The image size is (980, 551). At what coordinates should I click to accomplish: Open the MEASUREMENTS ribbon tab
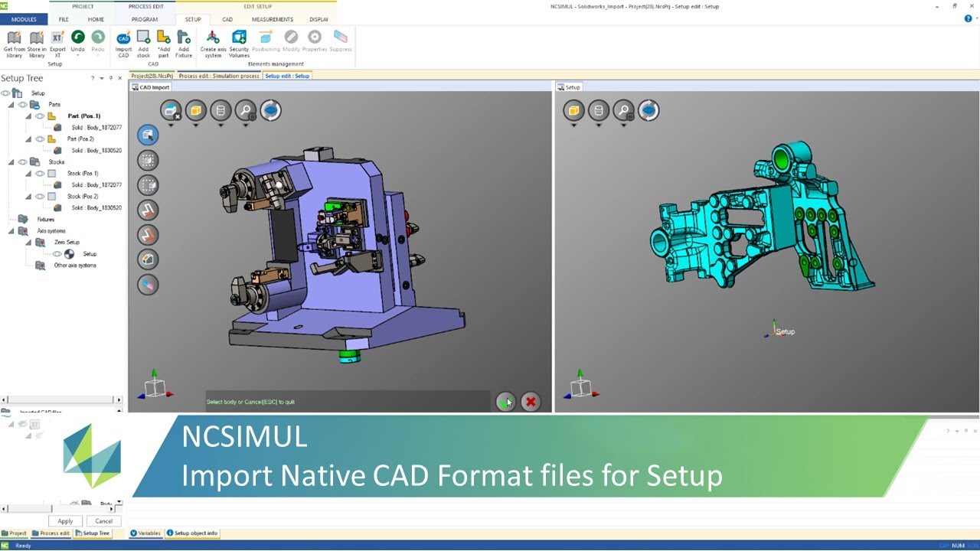click(x=273, y=19)
